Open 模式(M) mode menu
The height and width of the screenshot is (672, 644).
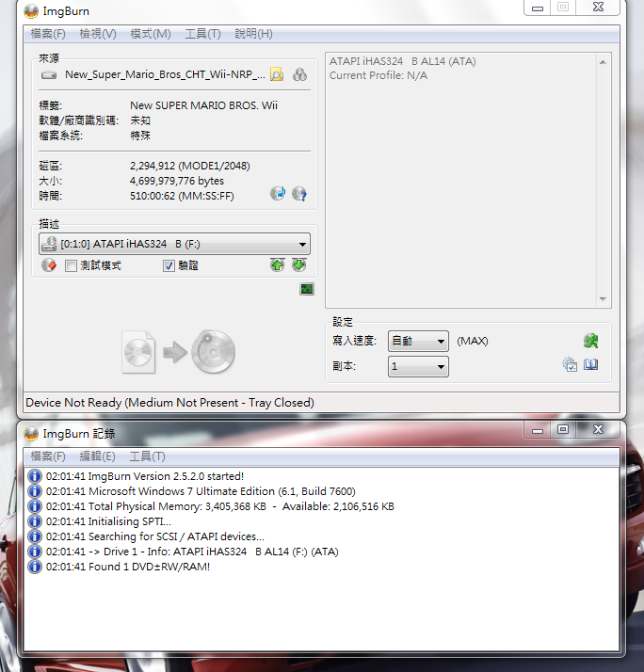[151, 34]
